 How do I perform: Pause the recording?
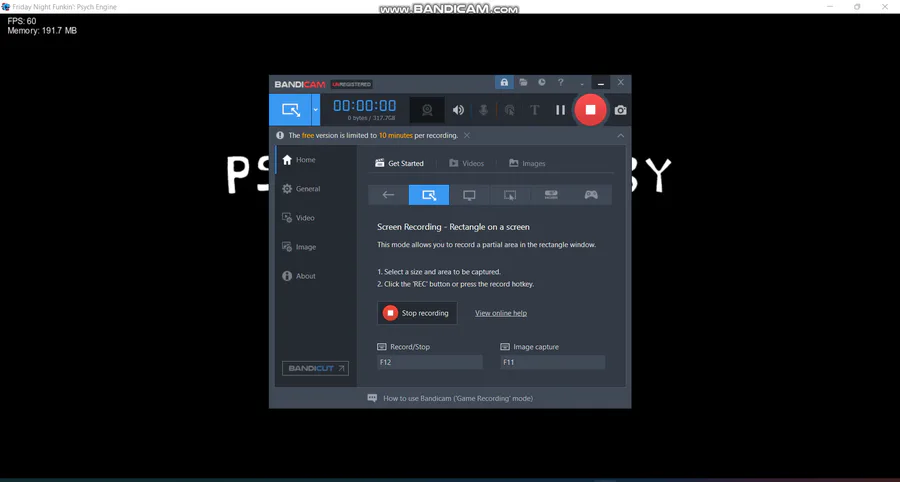560,110
